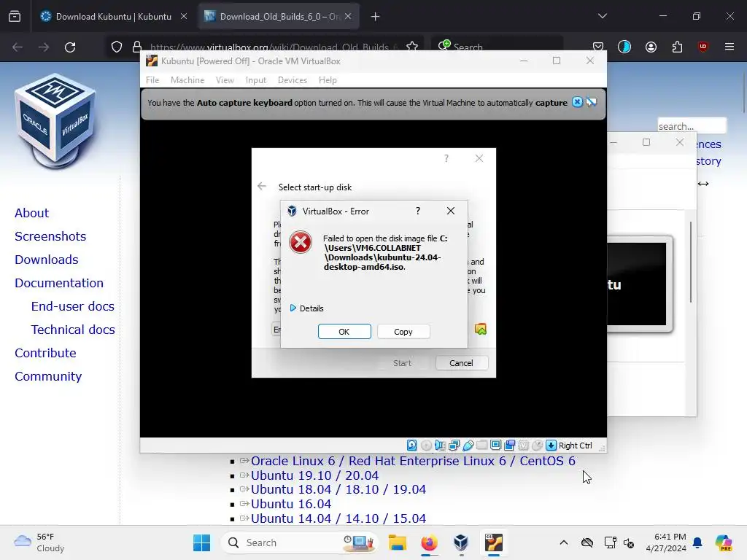Viewport: 747px width, 560px height.
Task: Click the back arrow in start-up disk wizard
Action: point(262,186)
